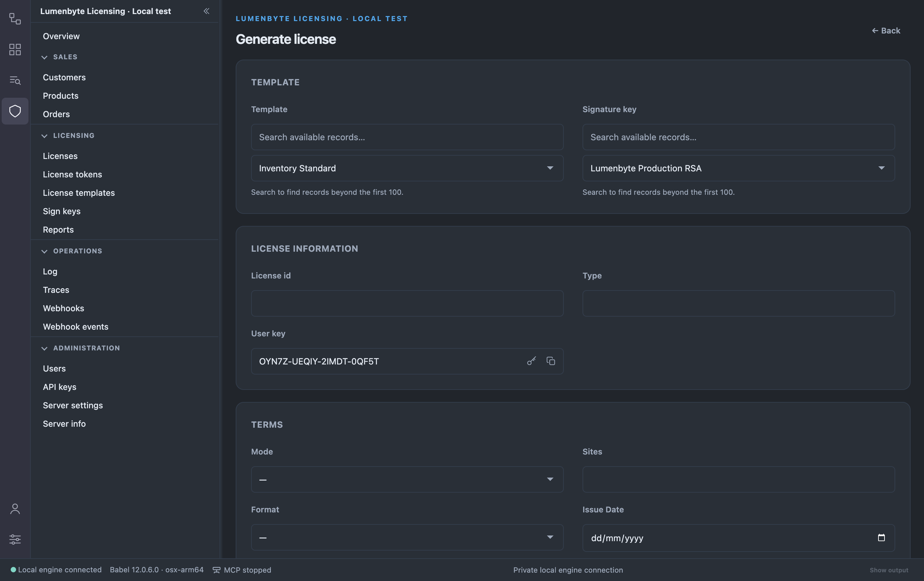The image size is (924, 581).
Task: Click the License id input field
Action: (x=407, y=303)
